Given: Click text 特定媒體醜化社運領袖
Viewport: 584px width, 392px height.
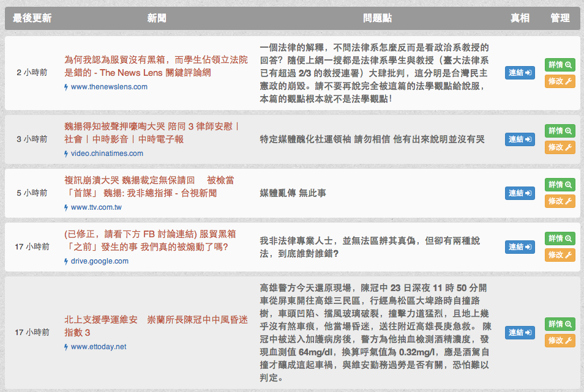Looking at the screenshot, I should 305,139.
